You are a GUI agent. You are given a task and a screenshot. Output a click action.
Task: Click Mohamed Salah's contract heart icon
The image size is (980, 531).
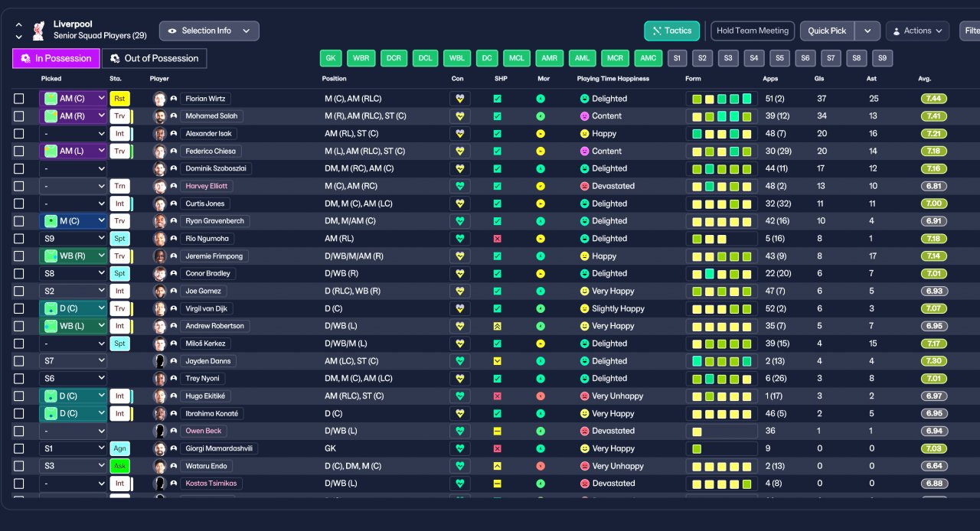[x=460, y=116]
